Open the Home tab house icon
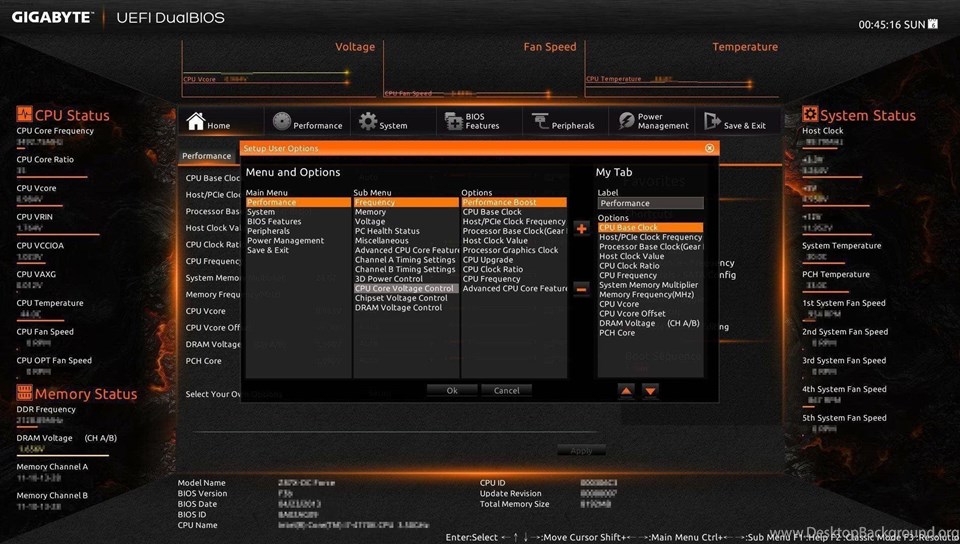 pyautogui.click(x=196, y=121)
